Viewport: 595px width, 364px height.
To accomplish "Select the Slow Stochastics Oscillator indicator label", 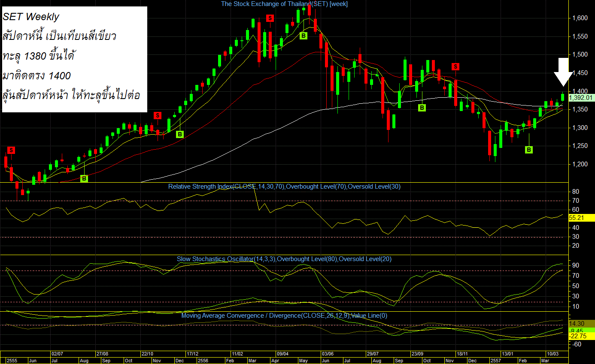I will (284, 259).
